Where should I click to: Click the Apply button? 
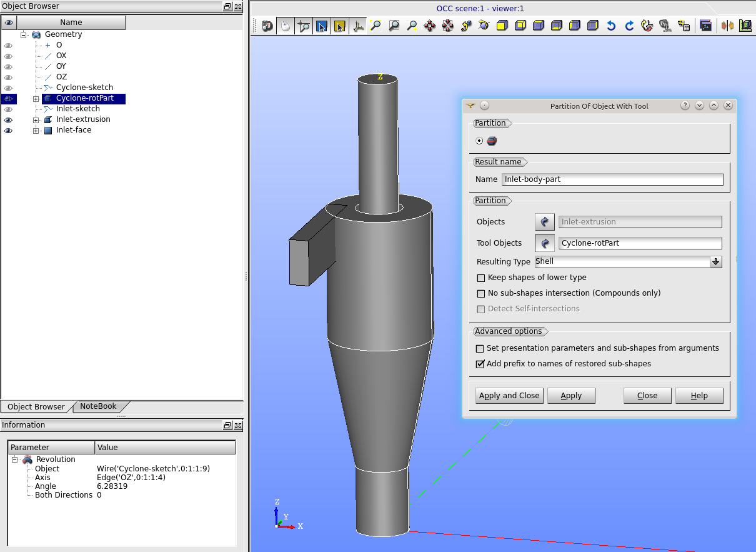click(x=571, y=396)
